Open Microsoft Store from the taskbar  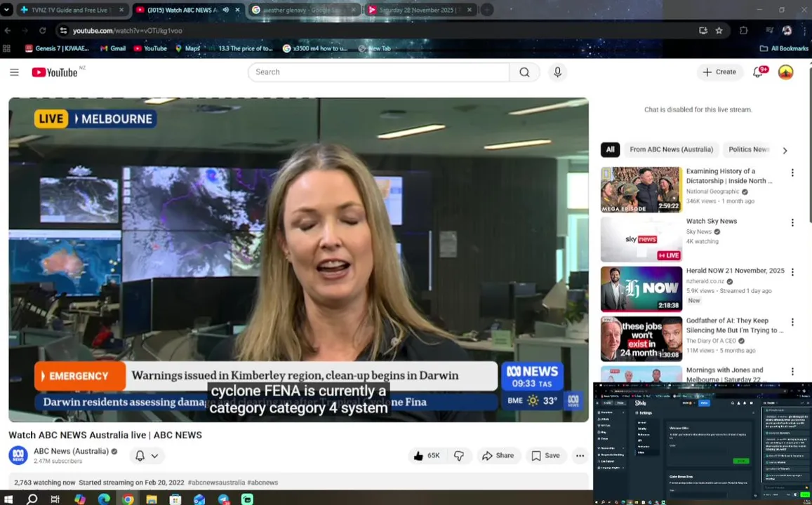pos(175,499)
